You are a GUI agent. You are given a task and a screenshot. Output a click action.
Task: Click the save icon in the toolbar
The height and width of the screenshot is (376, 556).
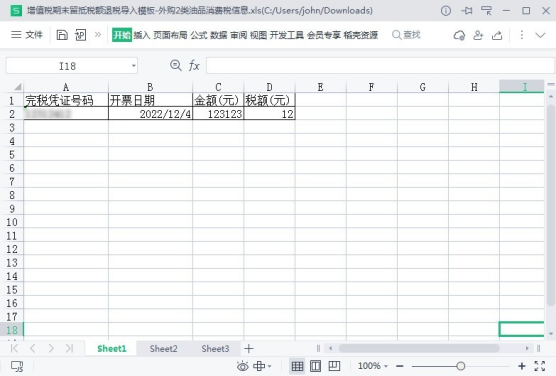62,35
